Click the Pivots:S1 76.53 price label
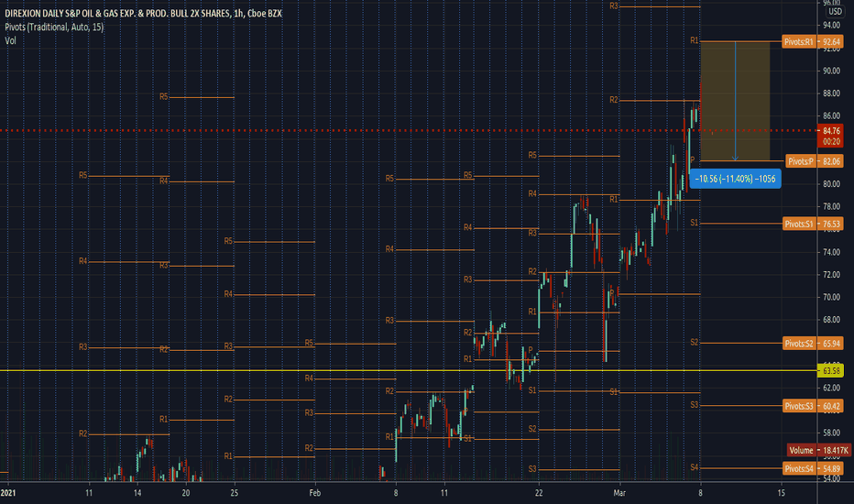This screenshot has height=504, width=854. click(x=812, y=224)
